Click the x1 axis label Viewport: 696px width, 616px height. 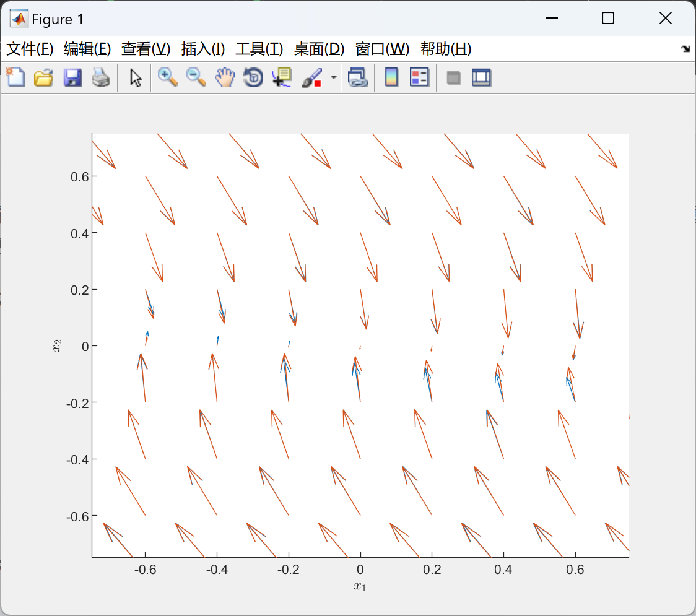pyautogui.click(x=360, y=587)
